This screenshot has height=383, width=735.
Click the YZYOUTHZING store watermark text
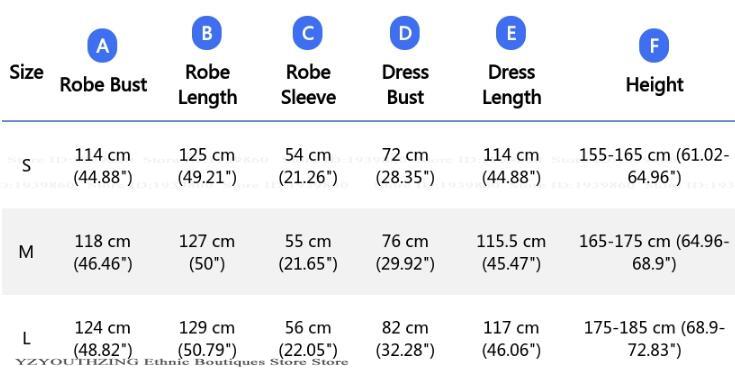tap(182, 362)
